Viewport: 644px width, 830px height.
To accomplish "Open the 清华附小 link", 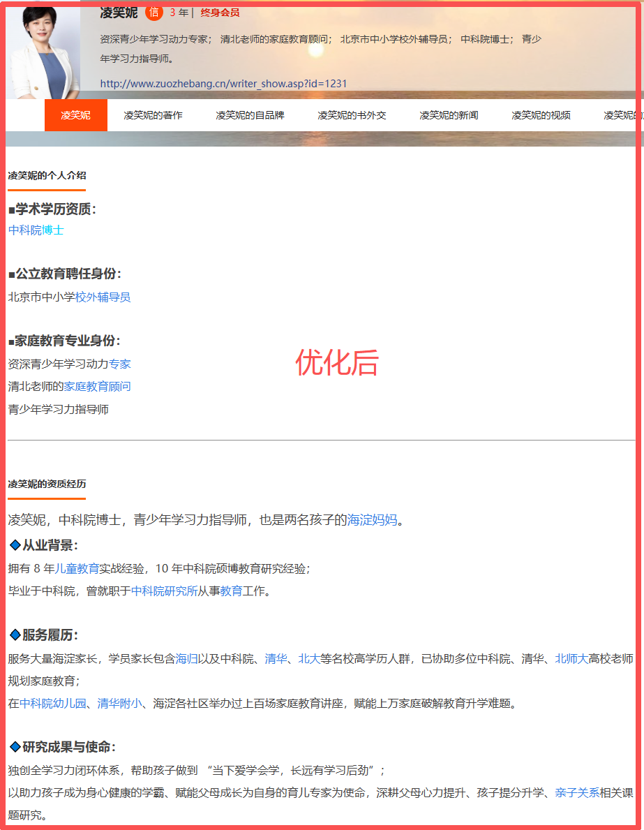I will point(119,703).
